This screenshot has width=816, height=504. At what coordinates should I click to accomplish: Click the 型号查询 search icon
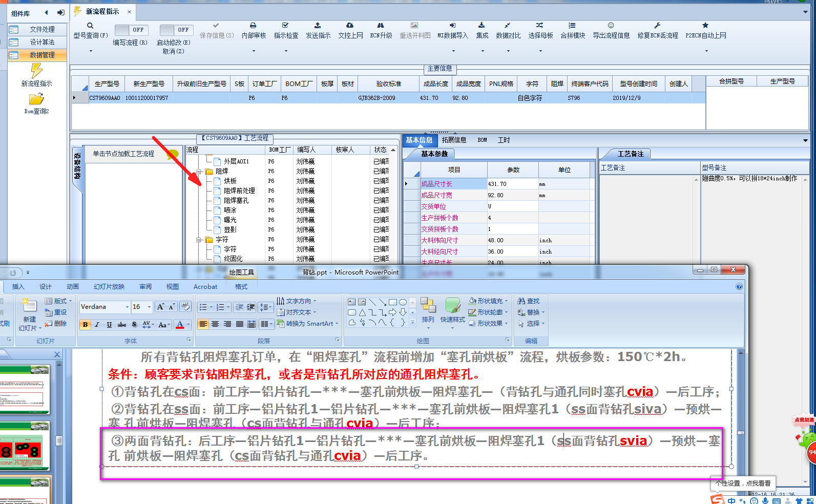tap(90, 26)
